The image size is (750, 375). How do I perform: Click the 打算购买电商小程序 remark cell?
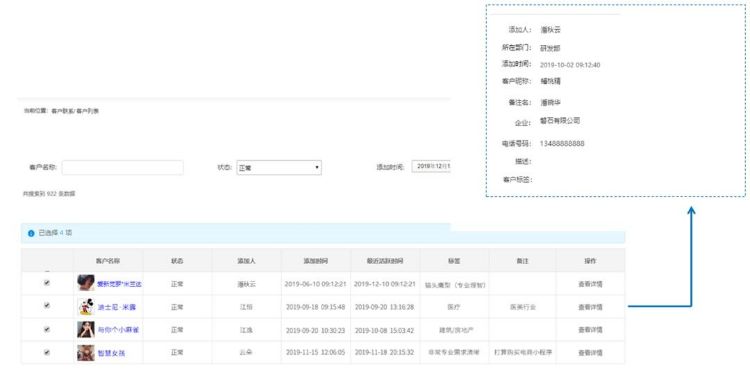point(523,353)
